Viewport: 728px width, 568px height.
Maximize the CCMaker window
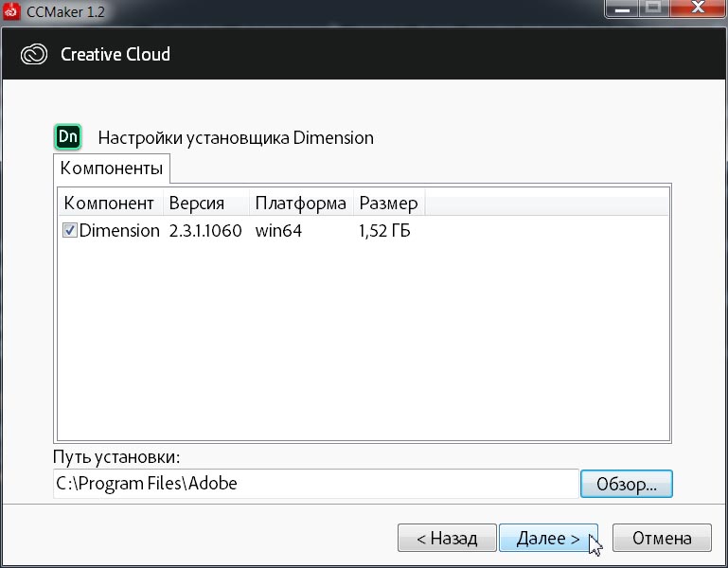click(654, 9)
